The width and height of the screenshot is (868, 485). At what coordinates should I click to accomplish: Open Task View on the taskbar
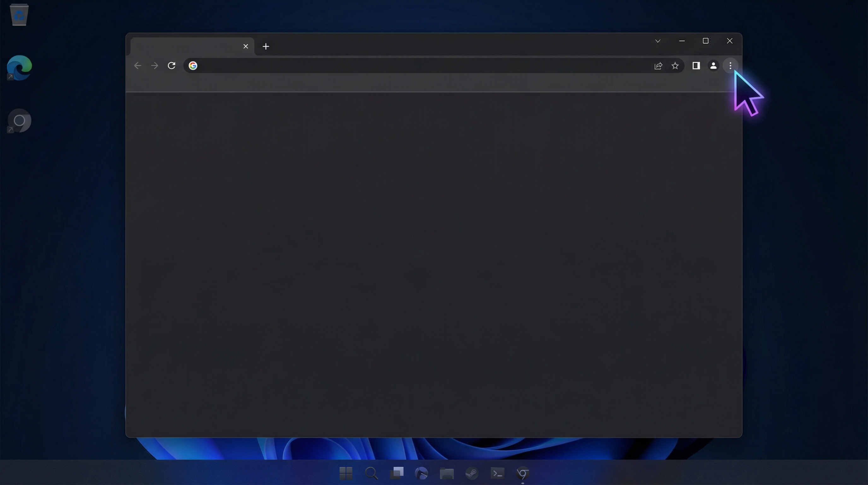[x=396, y=473]
